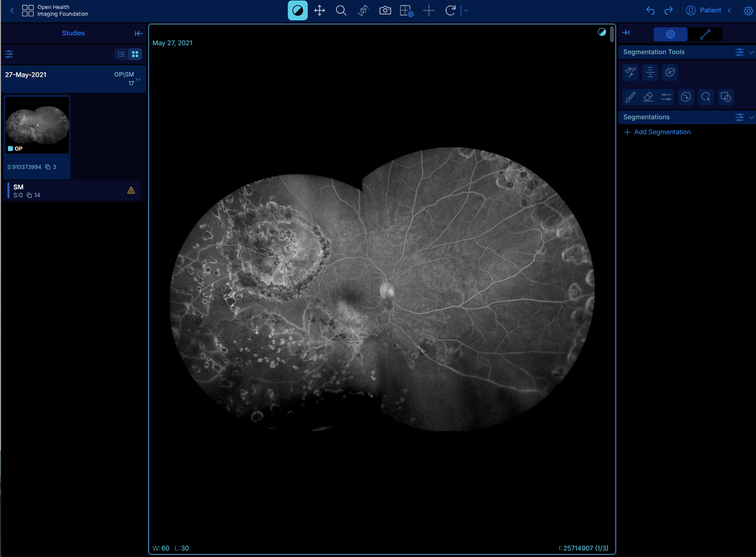Click the Segmentations header title
Screen dimensions: 756x557
pyautogui.click(x=646, y=117)
